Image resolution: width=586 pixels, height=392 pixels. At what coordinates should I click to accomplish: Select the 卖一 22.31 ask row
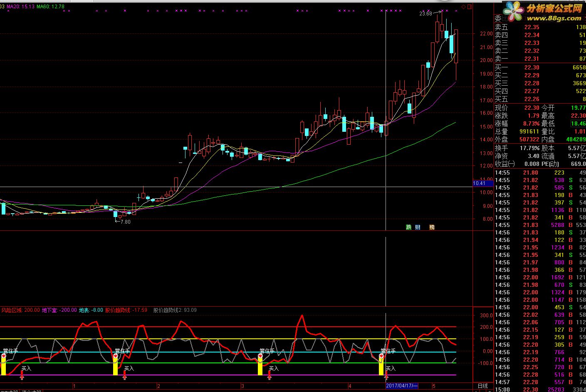540,59
